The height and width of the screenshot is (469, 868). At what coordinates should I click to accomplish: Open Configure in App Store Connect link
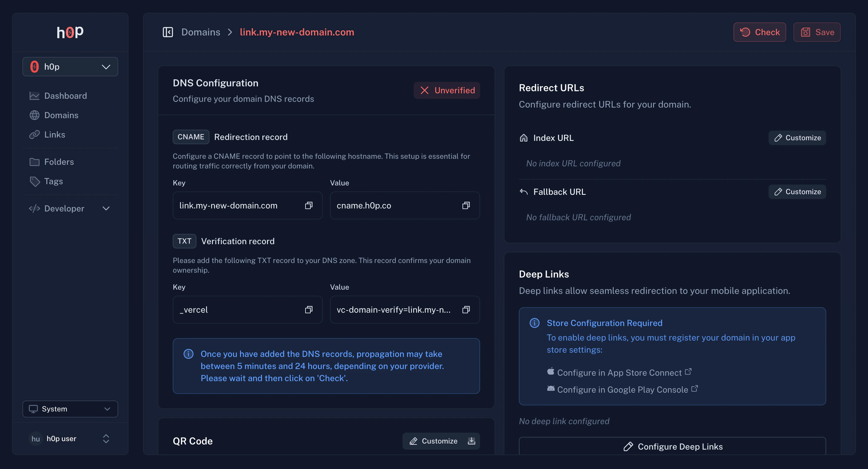tap(619, 373)
